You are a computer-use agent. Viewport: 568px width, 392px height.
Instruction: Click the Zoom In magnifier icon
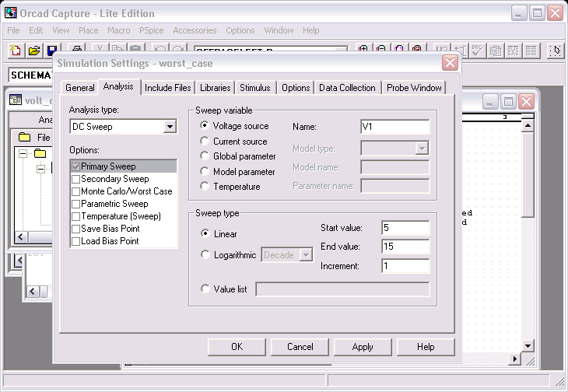click(363, 49)
